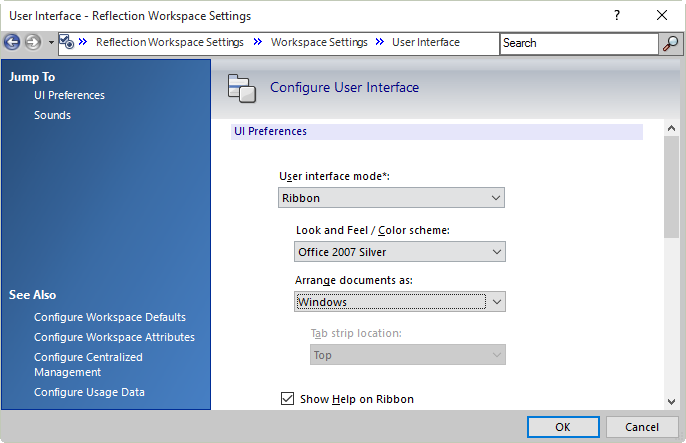686x443 pixels.
Task: Expand the Look and Feel color scheme dropdown
Action: click(x=399, y=252)
